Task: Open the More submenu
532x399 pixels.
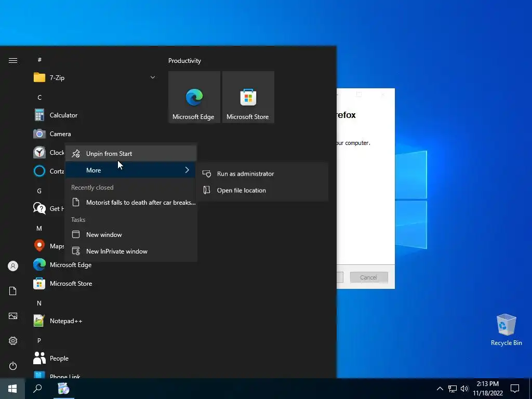Action: (131, 170)
